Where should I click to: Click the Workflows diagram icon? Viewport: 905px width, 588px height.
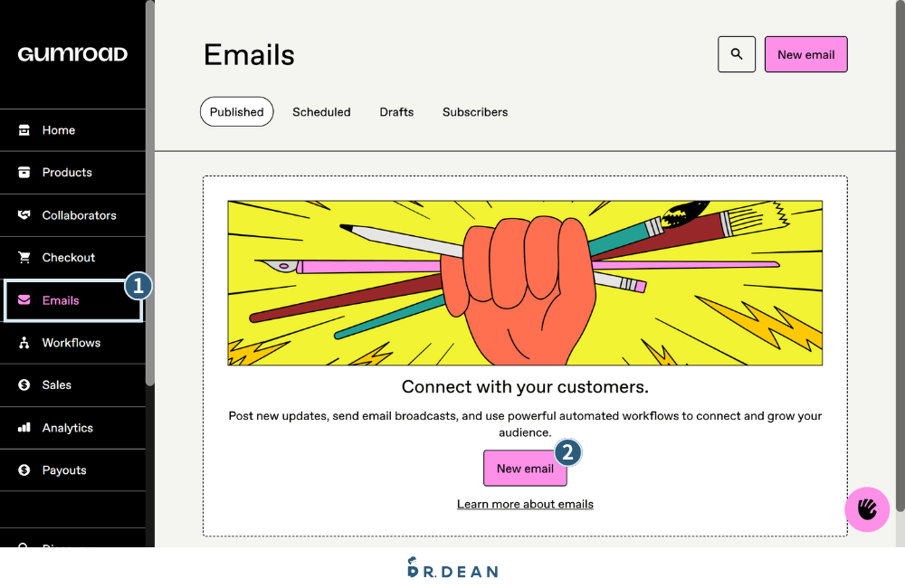[x=24, y=343]
